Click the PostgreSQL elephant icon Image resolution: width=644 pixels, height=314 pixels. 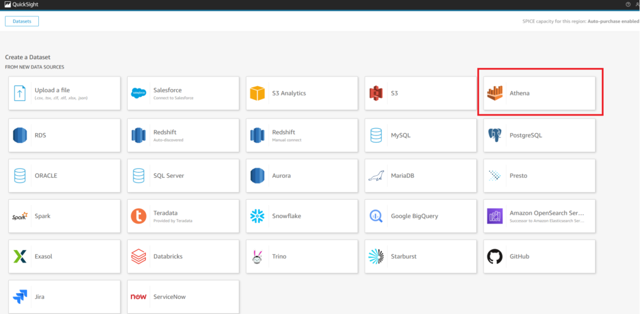[494, 135]
